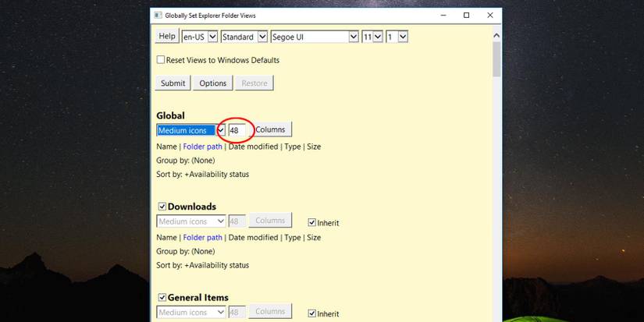
Task: Click the Global section heading
Action: (170, 115)
